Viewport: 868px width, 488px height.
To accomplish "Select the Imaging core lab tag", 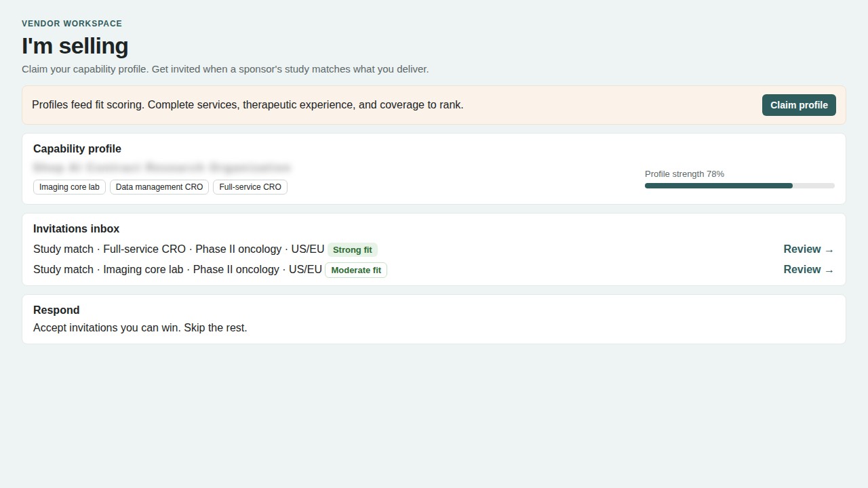I will click(x=69, y=187).
